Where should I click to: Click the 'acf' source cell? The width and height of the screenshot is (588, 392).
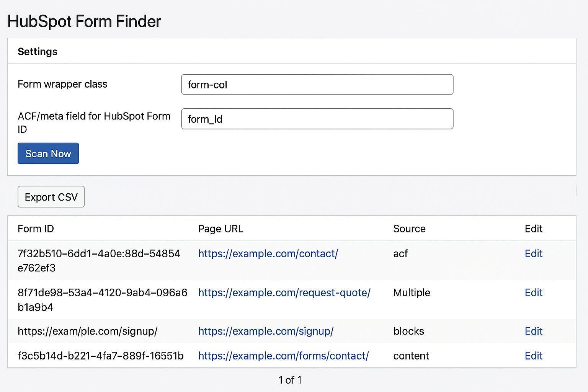click(400, 254)
